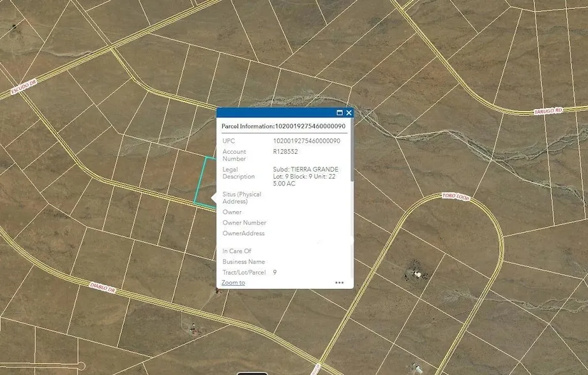Screen dimensions: 588x375
Task: Click the Business Name field label
Action: pos(243,261)
